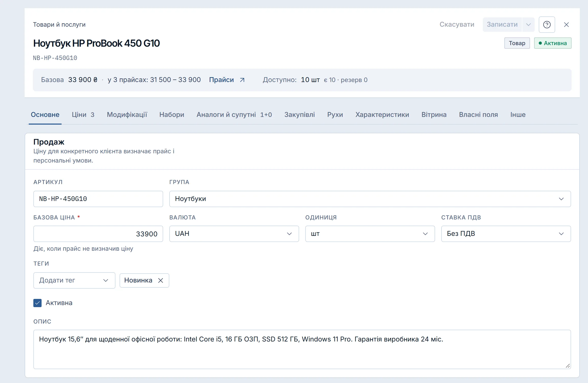
Task: Open the Група dropdown with Ноутбуки
Action: click(370, 199)
